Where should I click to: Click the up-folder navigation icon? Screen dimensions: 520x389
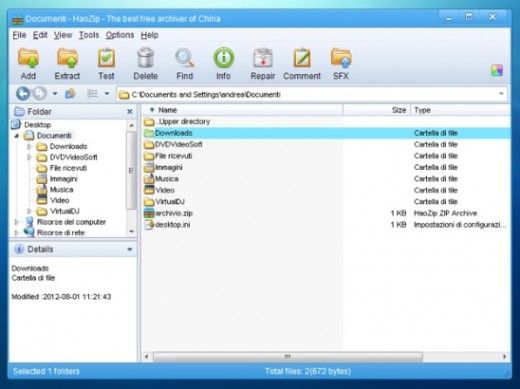pyautogui.click(x=70, y=94)
